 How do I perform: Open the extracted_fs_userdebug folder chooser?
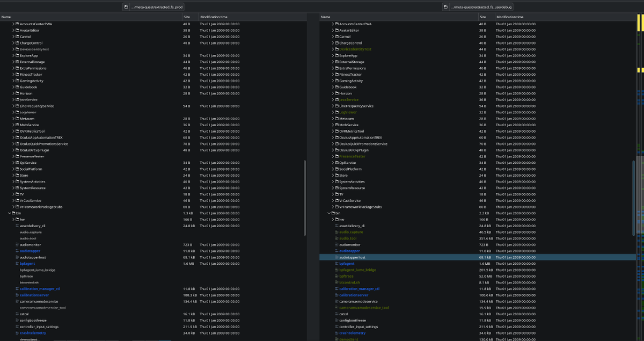(445, 7)
